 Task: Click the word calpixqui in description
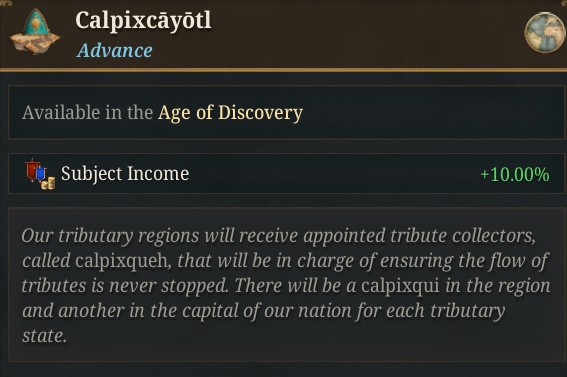point(400,286)
